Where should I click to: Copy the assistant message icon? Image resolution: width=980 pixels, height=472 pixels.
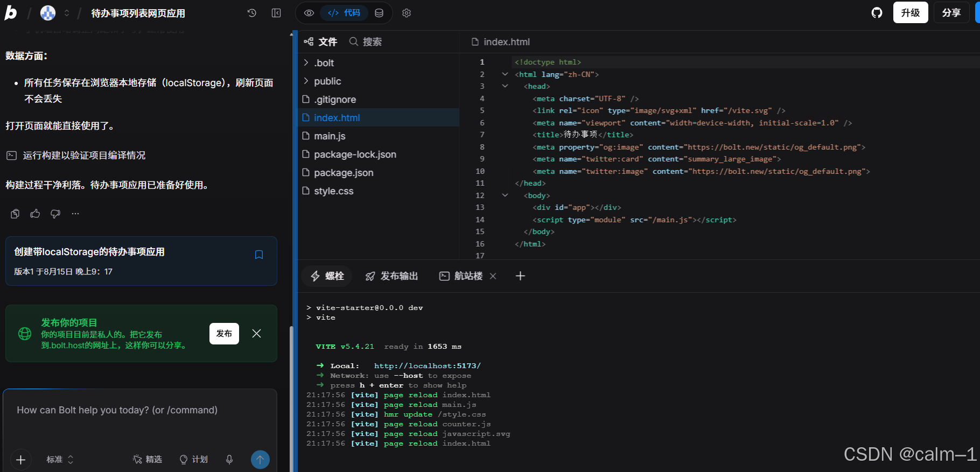pos(15,214)
